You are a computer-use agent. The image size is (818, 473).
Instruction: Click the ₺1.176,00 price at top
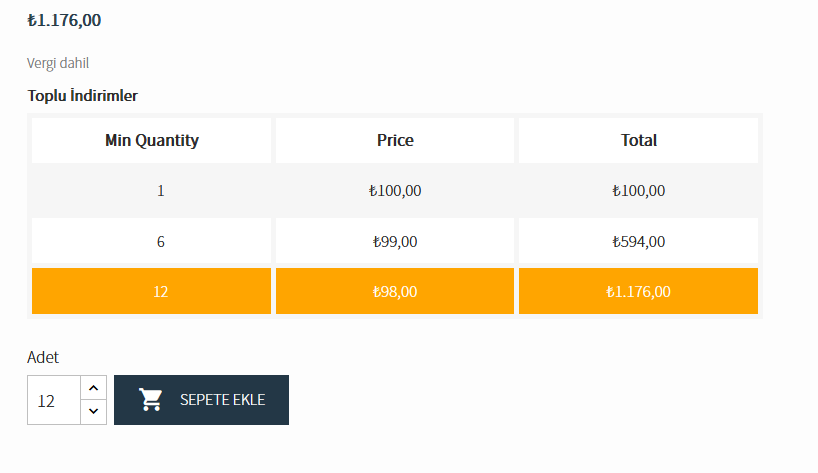[64, 20]
